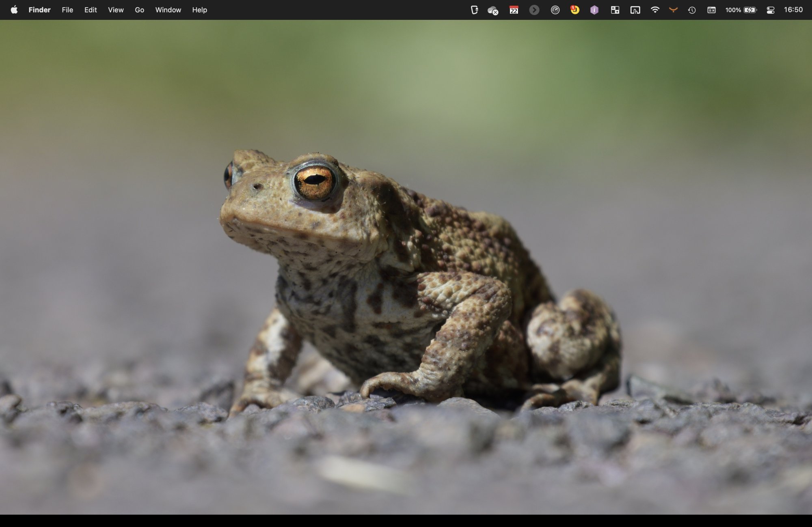Click the speedometer gauge menu bar icon
Screen dimensions: 812x527
(x=555, y=10)
